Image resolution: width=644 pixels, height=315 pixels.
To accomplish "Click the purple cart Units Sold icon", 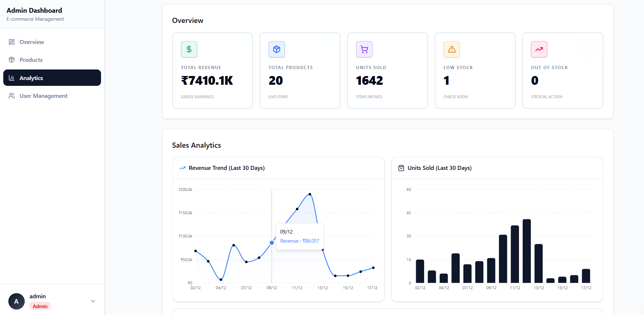I will 364,49.
